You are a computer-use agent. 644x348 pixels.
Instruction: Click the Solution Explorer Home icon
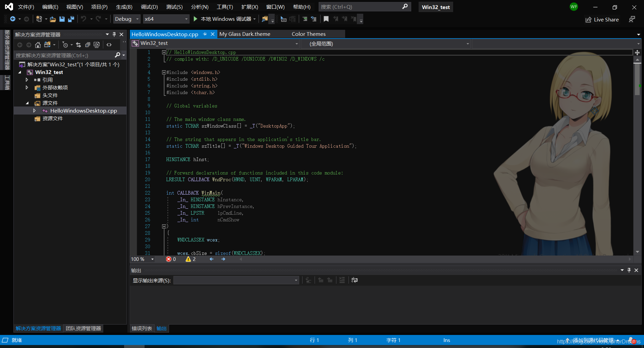pyautogui.click(x=38, y=45)
